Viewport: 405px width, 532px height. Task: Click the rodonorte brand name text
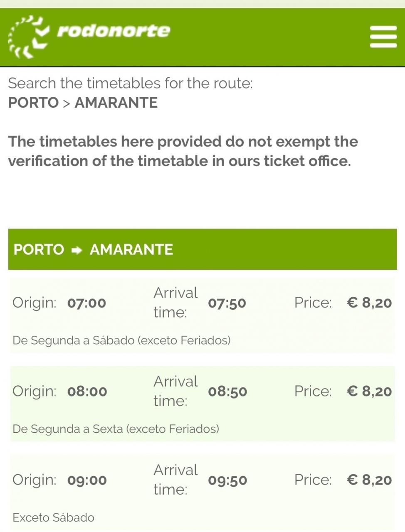click(x=114, y=30)
